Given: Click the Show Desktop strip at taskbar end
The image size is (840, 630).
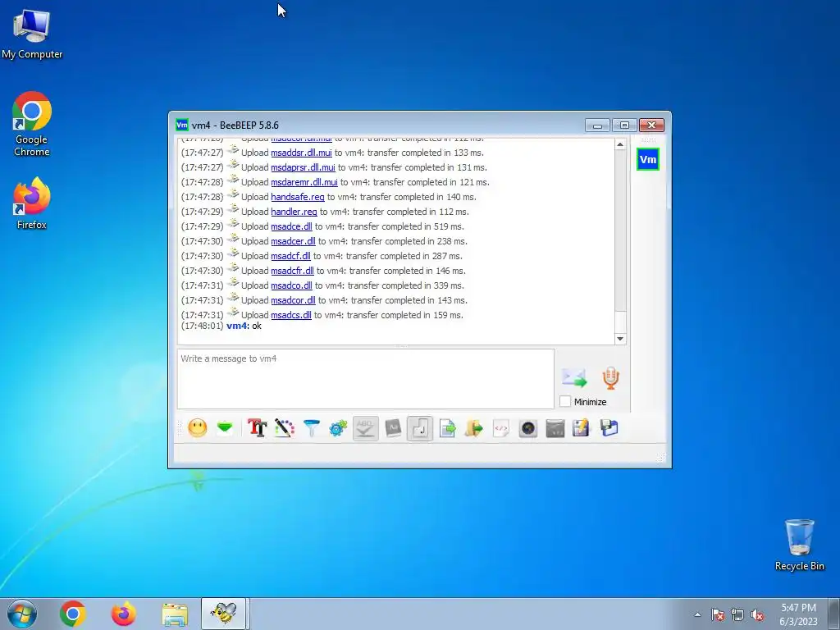Looking at the screenshot, I should 834,614.
